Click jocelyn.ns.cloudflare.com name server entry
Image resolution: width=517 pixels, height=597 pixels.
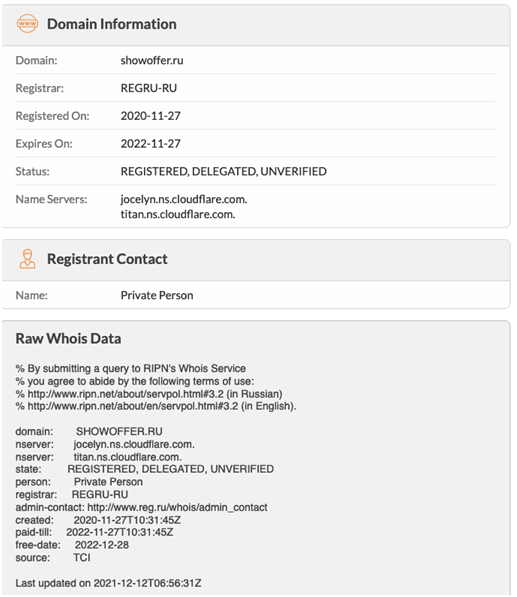(184, 199)
